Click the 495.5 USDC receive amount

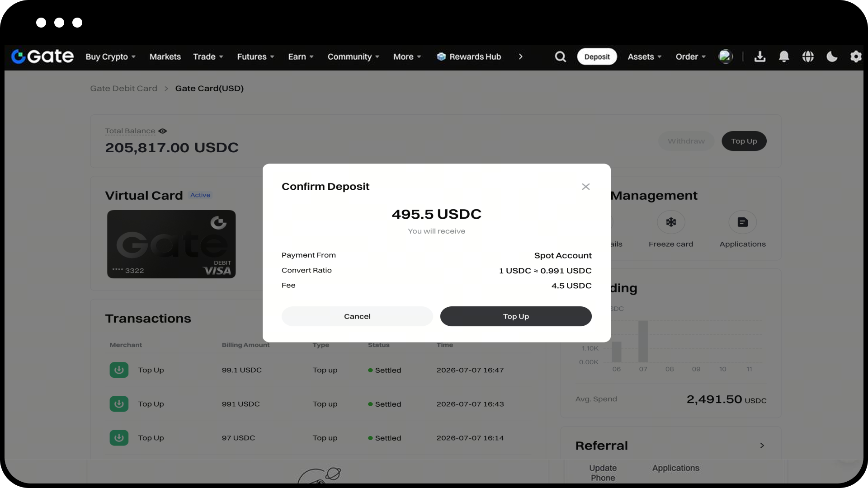[437, 214]
